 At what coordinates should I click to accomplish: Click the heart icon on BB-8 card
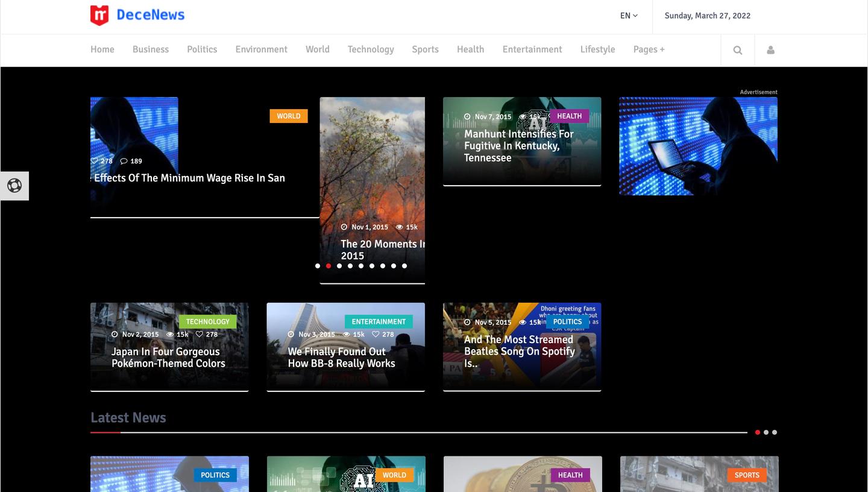pos(376,335)
